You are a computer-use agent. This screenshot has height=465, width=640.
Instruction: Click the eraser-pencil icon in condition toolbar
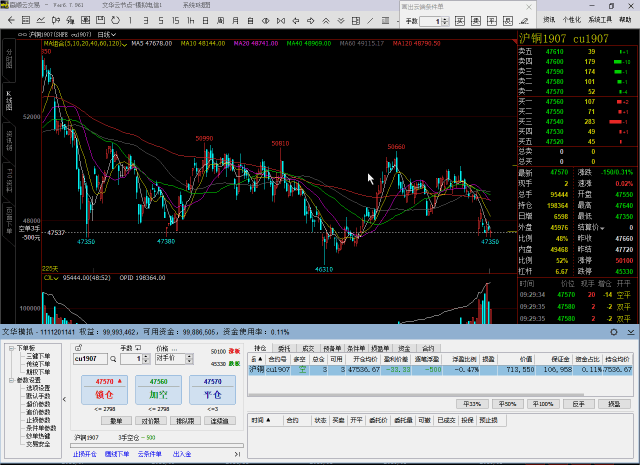[x=524, y=21]
